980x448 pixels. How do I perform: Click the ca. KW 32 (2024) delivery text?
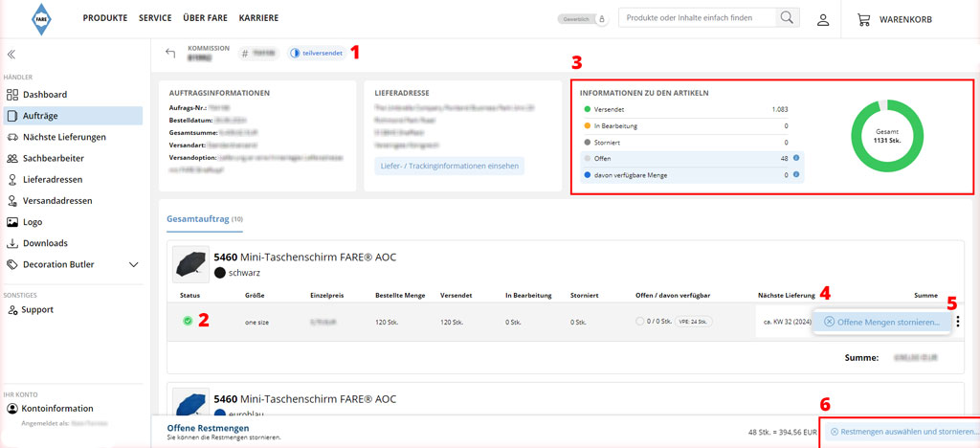coord(787,323)
